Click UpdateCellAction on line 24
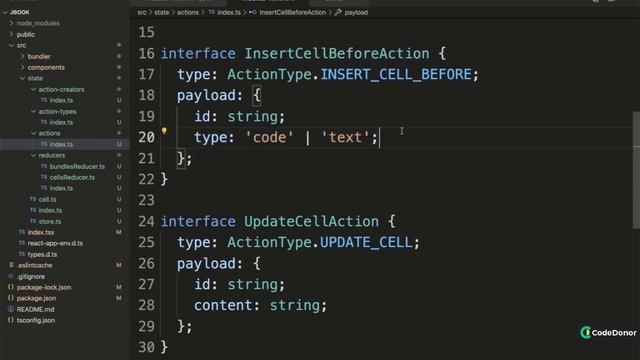The height and width of the screenshot is (360, 640). click(x=311, y=222)
